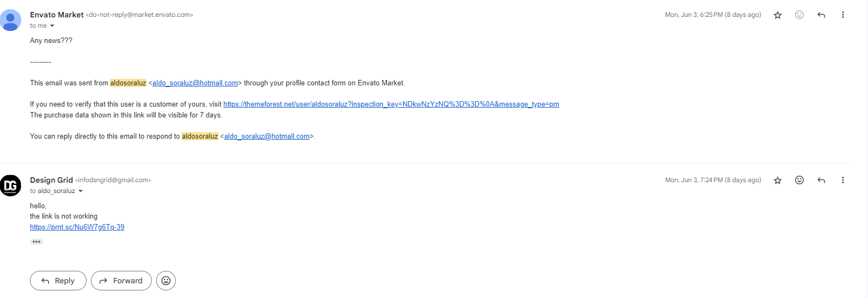Expand recipient details next to 'to aldo_soraluz'
The width and height of the screenshot is (868, 298).
[81, 191]
